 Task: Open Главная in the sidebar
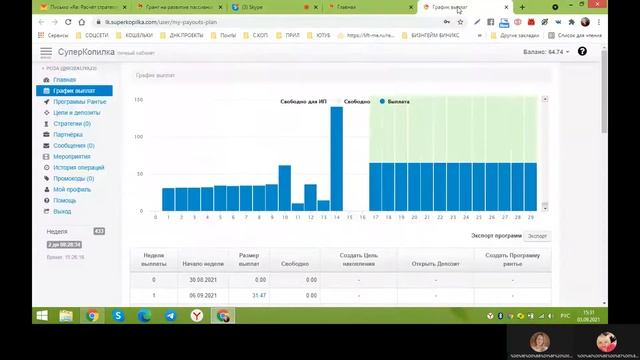tap(64, 80)
